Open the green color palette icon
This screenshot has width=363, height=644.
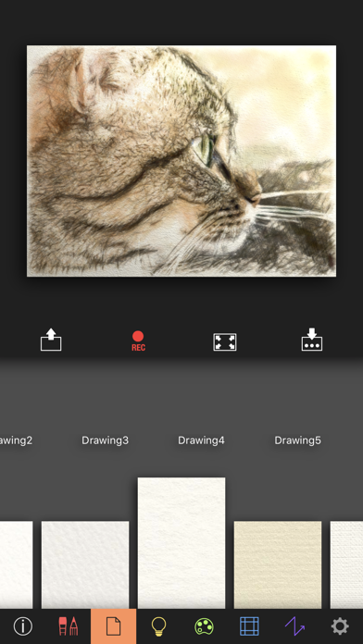205,626
